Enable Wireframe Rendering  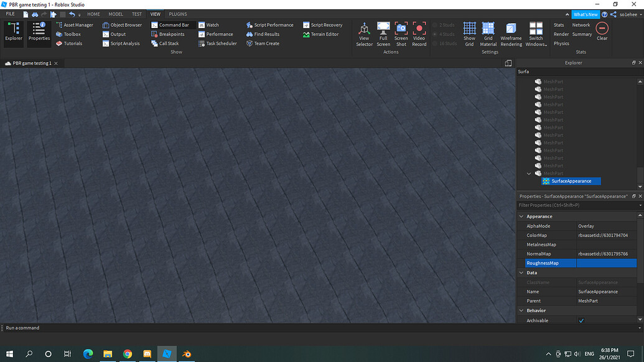tap(511, 34)
